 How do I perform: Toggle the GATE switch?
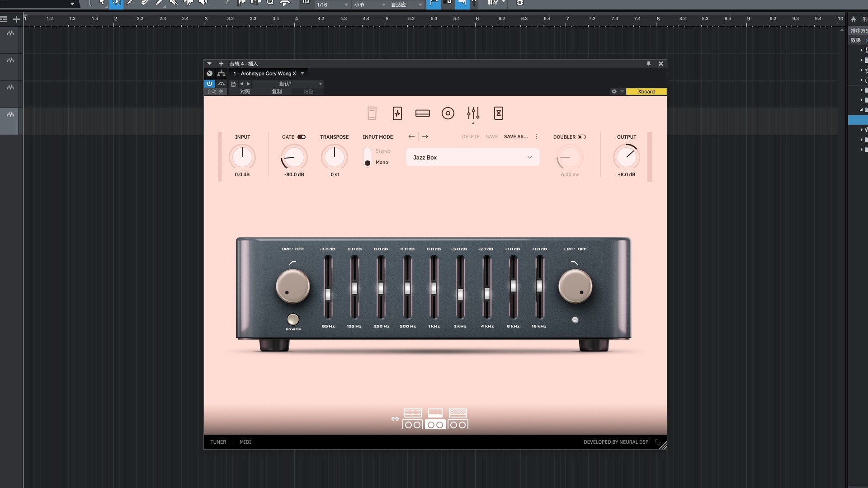(x=301, y=137)
